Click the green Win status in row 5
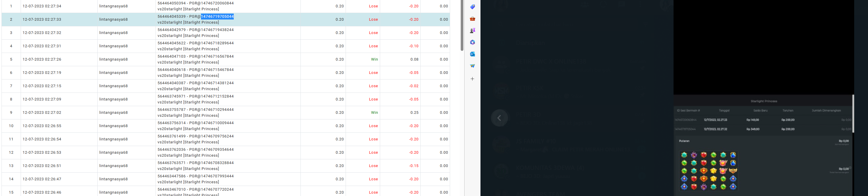Viewport: 868px width, 196px height. [x=374, y=59]
